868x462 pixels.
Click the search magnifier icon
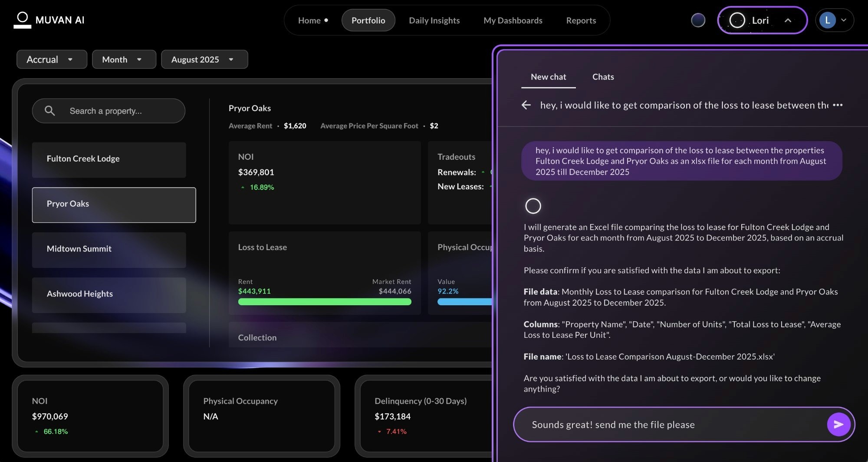[x=50, y=111]
